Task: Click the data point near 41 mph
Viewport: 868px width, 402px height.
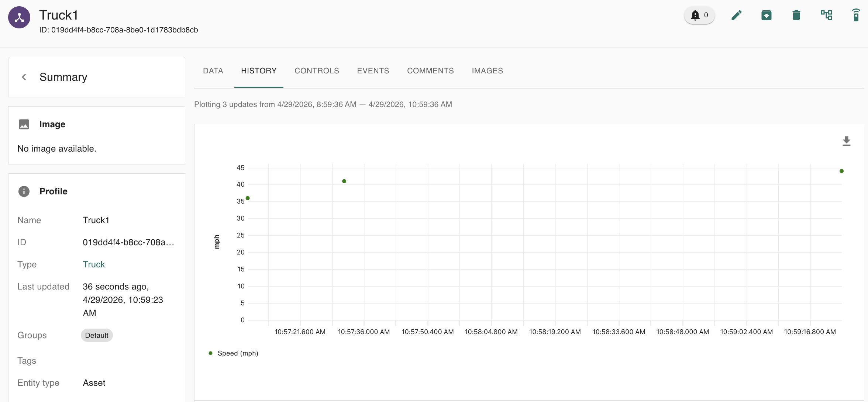Action: (x=344, y=181)
